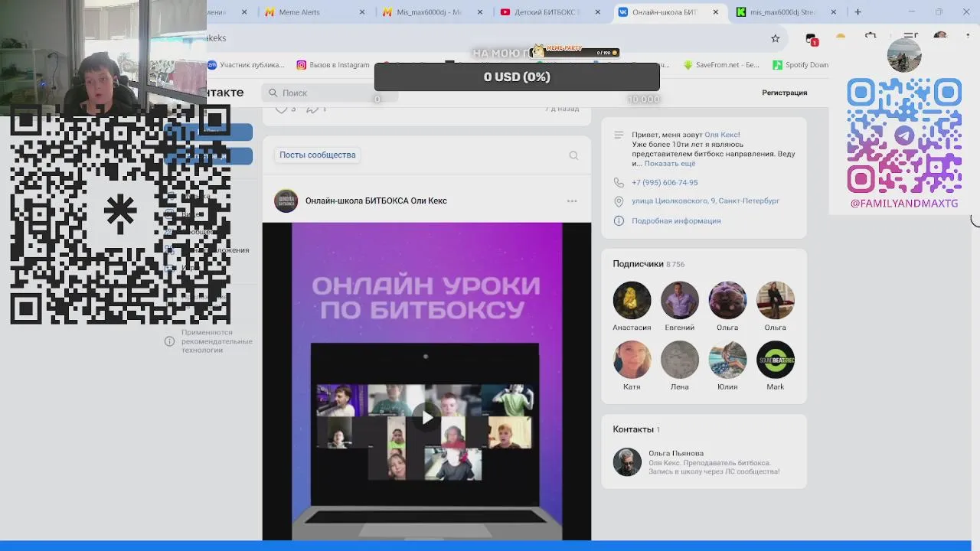Image resolution: width=980 pixels, height=551 pixels.
Task: Close the Онлайн-школа БИТ VK tab
Action: pyautogui.click(x=716, y=12)
